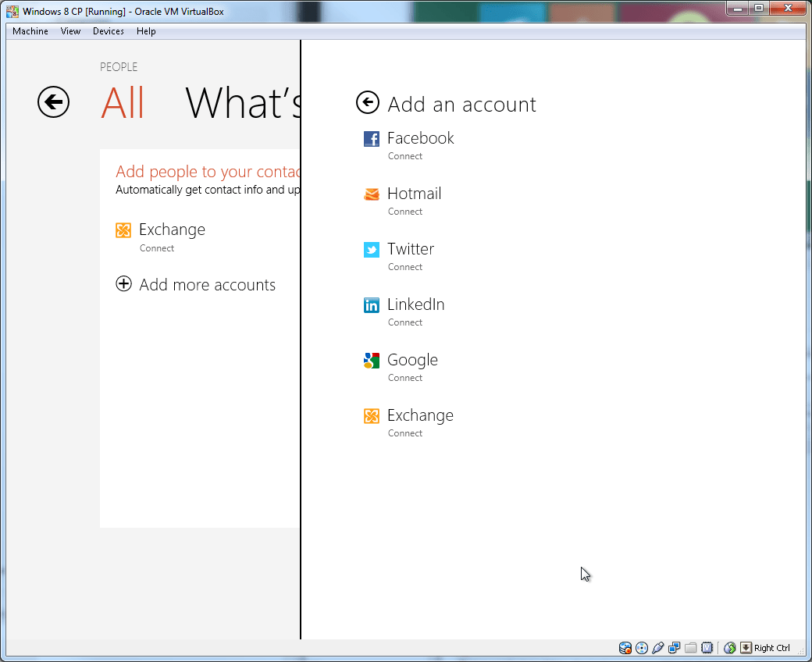Click the Add people to your contacts heading
This screenshot has height=662, width=812.
[208, 171]
